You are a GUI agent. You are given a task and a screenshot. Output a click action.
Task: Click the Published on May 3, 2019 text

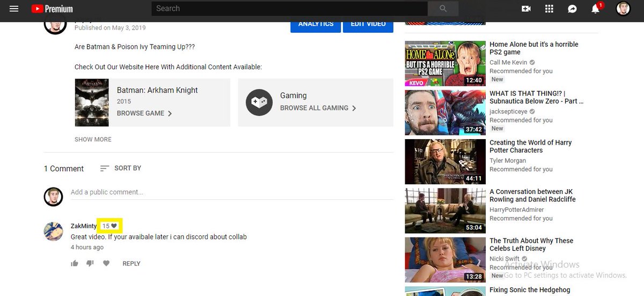(110, 28)
